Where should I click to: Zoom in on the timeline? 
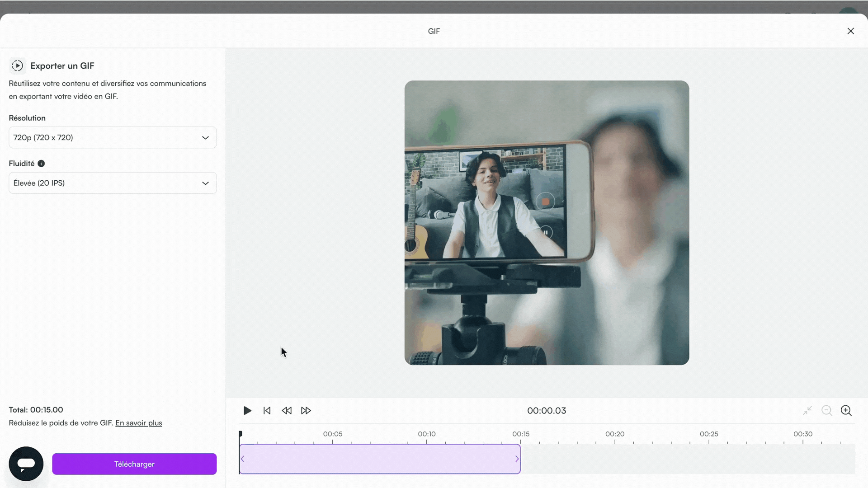pos(846,411)
